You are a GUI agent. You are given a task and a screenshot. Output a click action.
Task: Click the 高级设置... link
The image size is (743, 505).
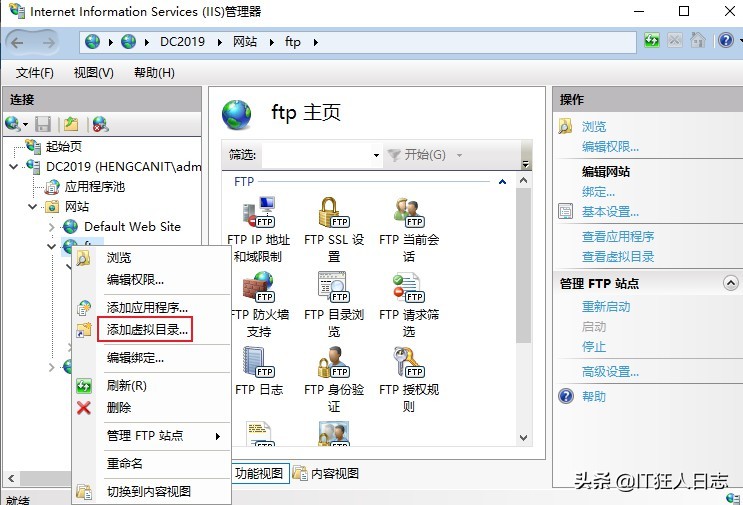click(610, 371)
